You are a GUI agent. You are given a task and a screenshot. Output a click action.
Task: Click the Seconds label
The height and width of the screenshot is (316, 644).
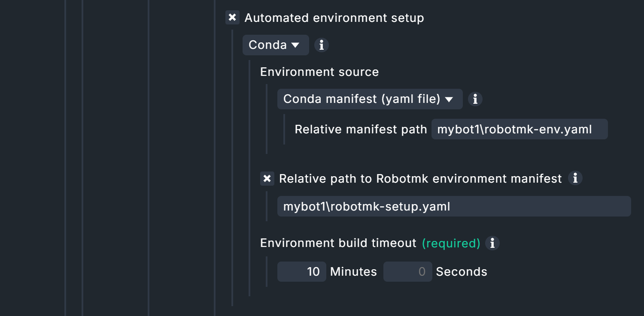[x=461, y=272]
